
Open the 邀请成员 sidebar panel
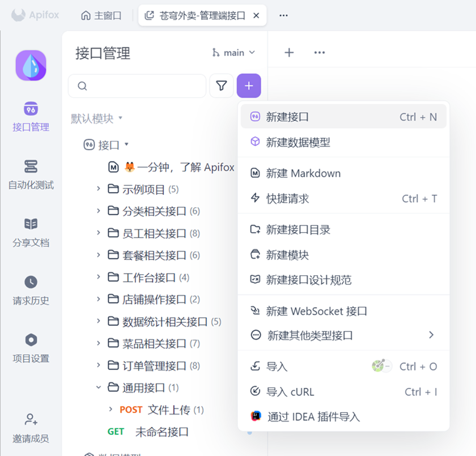[31, 429]
